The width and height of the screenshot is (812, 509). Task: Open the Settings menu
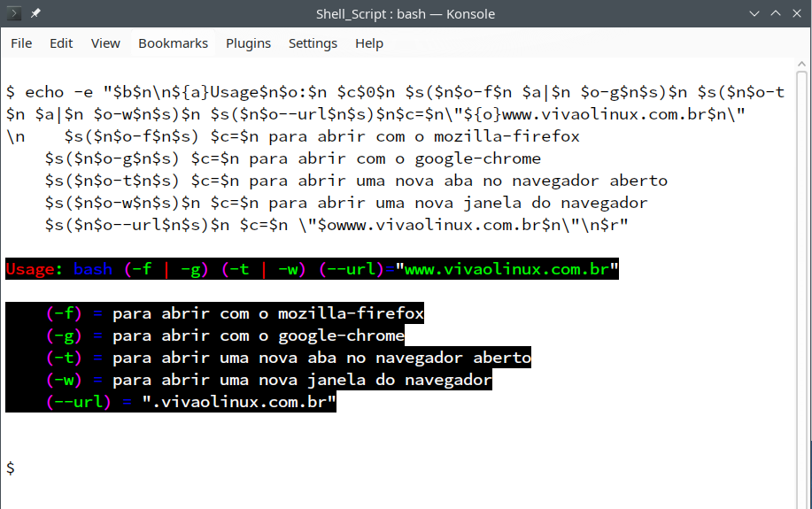tap(313, 43)
